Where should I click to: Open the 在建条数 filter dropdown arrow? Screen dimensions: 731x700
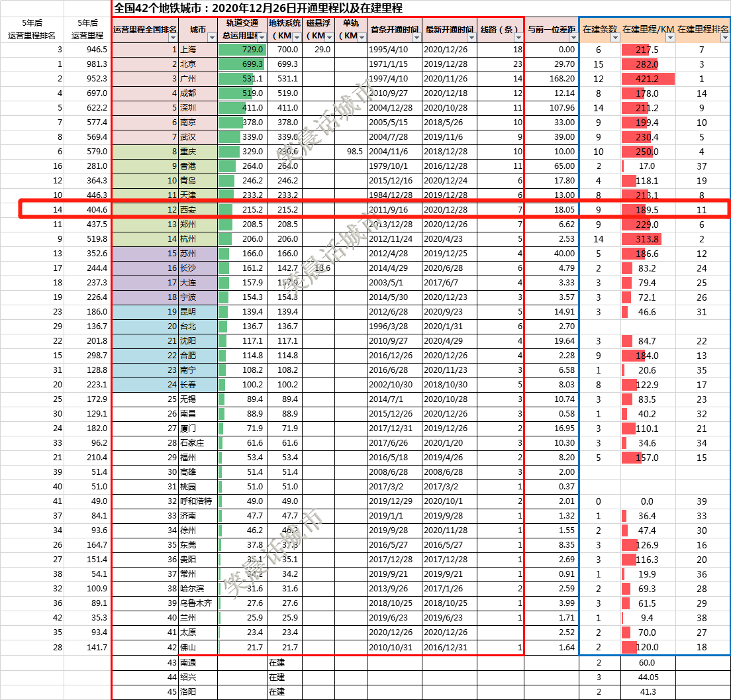(615, 37)
